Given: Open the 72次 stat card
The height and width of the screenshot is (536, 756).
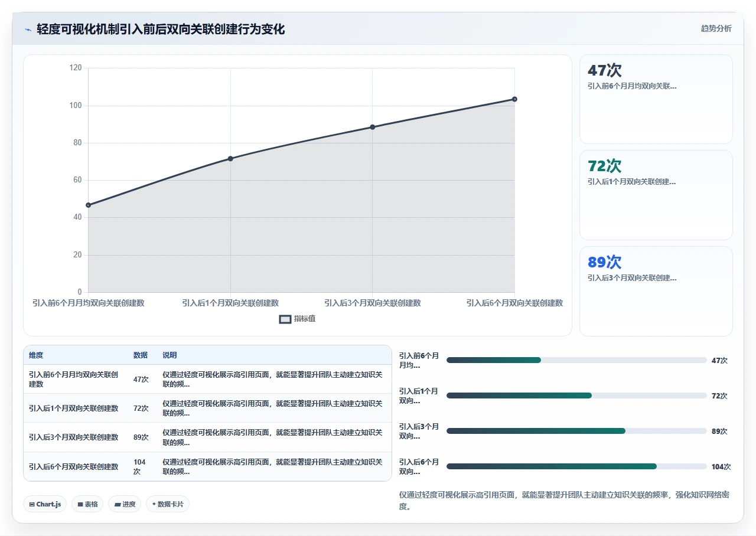Looking at the screenshot, I should (656, 195).
